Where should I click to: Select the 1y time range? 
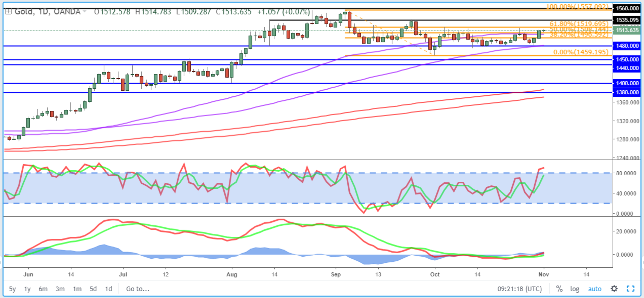coord(27,289)
